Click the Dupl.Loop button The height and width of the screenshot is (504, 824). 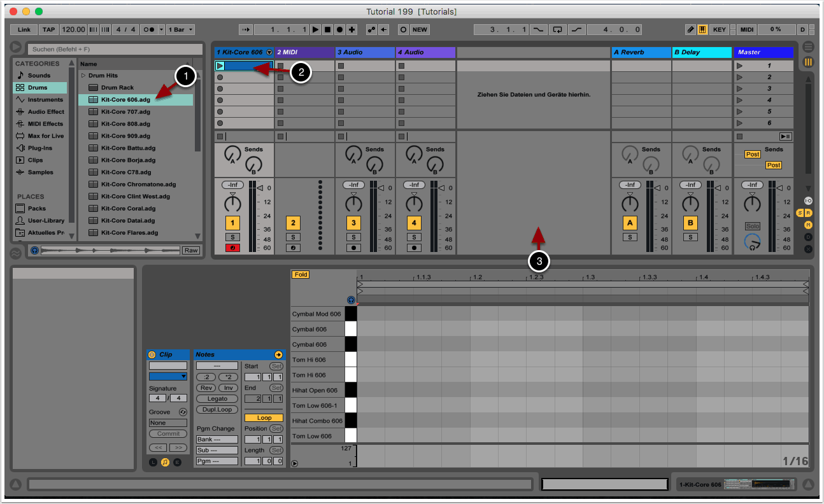point(217,409)
